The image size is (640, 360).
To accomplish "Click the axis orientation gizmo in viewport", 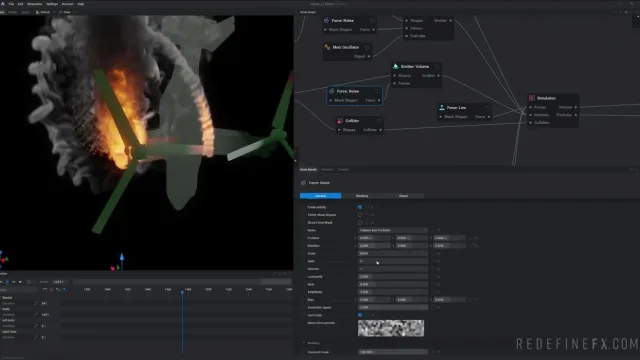I will pos(4,258).
